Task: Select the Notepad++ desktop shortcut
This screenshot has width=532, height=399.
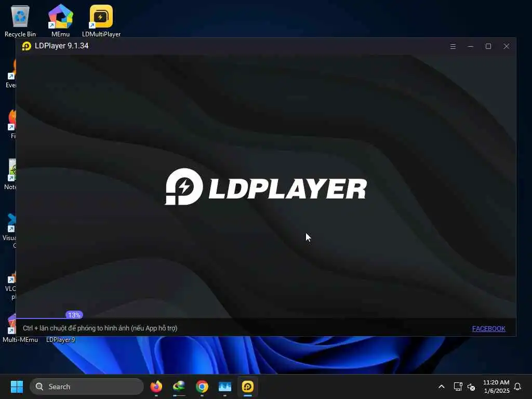Action: coord(11,174)
